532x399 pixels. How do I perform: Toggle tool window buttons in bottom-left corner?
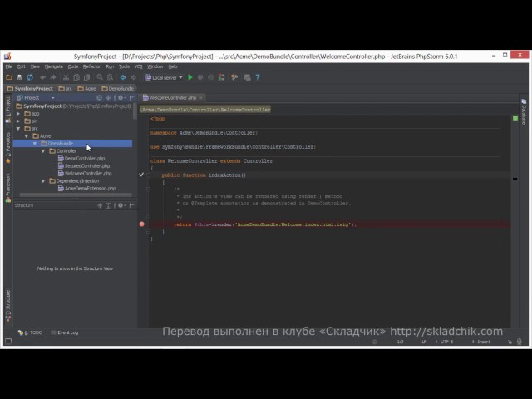point(8,342)
